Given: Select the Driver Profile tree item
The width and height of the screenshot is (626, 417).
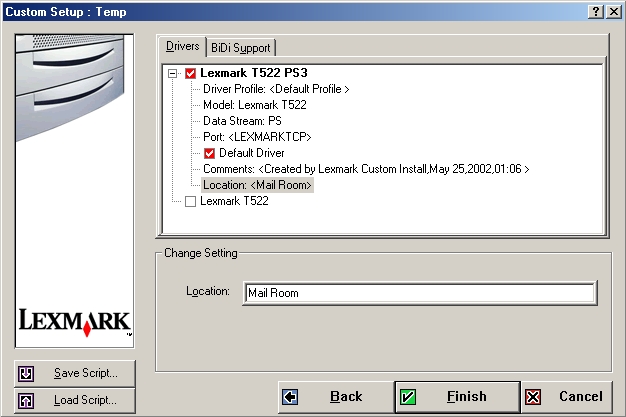Looking at the screenshot, I should (x=276, y=89).
